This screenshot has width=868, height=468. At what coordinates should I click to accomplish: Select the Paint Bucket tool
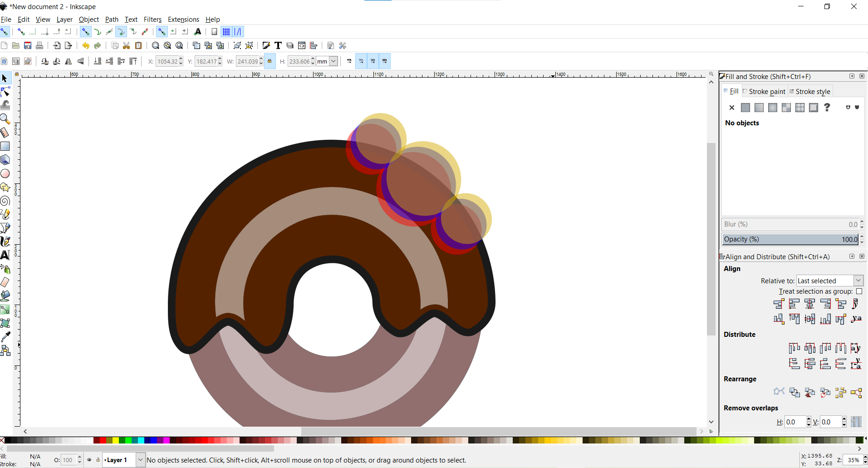click(5, 296)
